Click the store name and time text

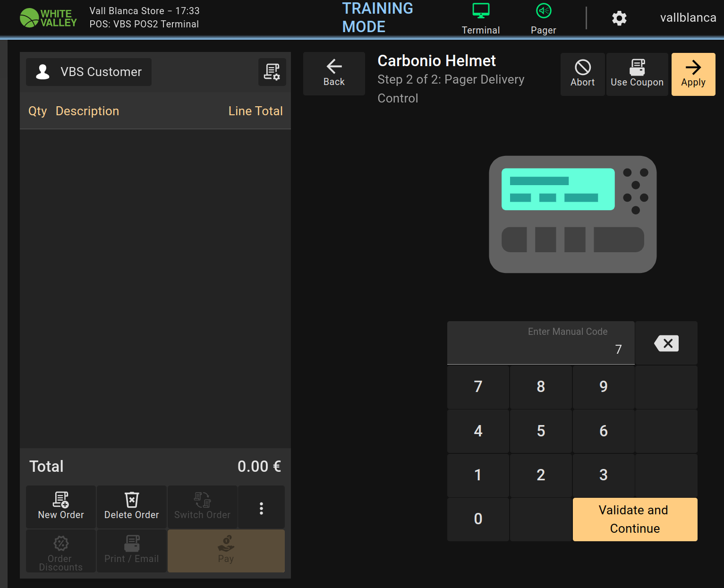[x=145, y=11]
